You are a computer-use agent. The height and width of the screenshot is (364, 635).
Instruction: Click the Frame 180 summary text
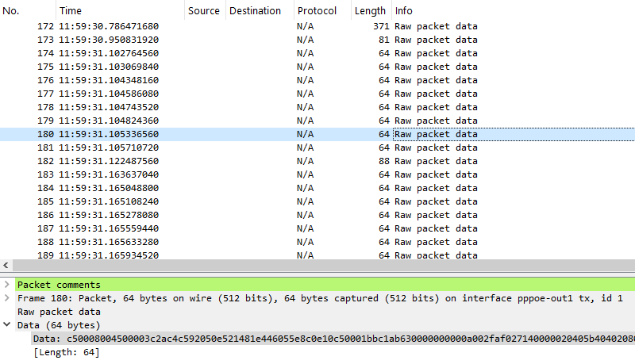(x=320, y=298)
